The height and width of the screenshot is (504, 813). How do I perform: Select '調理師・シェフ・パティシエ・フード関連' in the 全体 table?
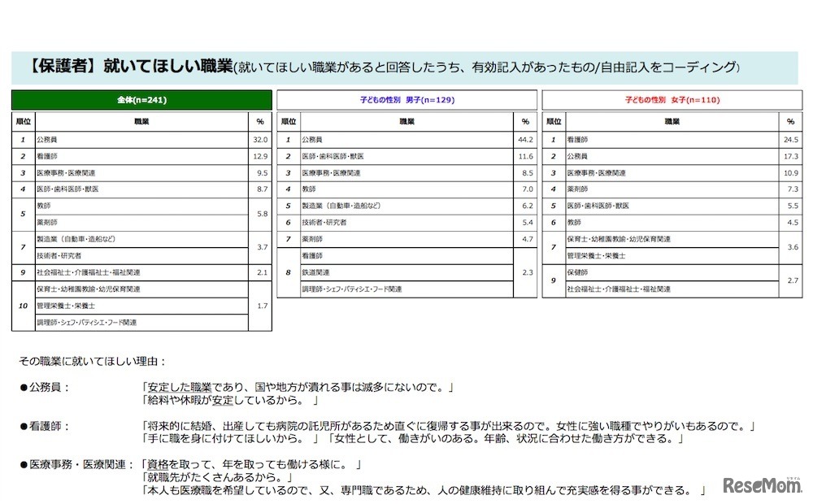click(87, 323)
